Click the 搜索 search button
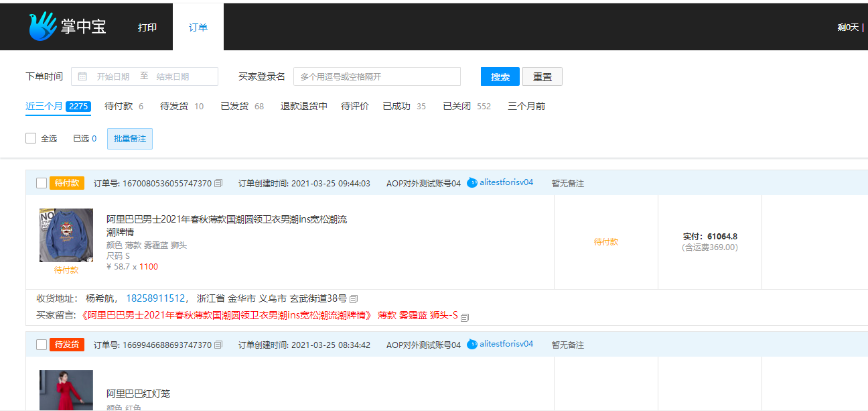Screen dimensions: 868x411 point(500,76)
